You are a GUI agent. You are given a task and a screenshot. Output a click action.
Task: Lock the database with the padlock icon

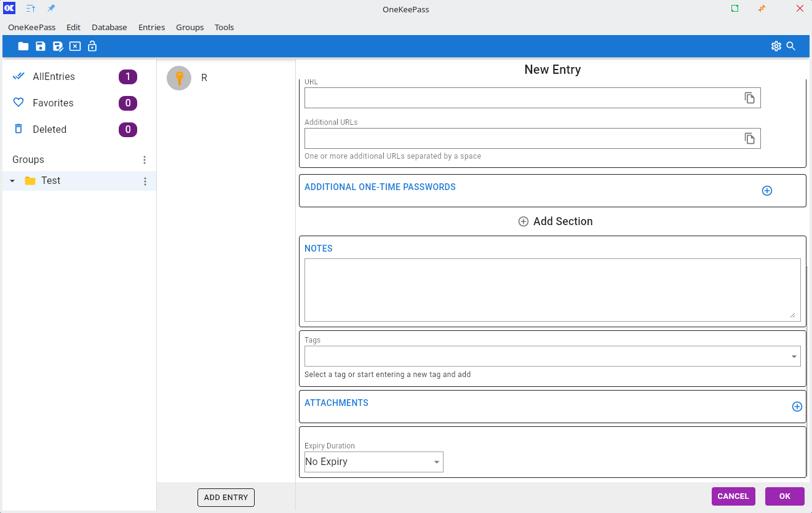[92, 46]
